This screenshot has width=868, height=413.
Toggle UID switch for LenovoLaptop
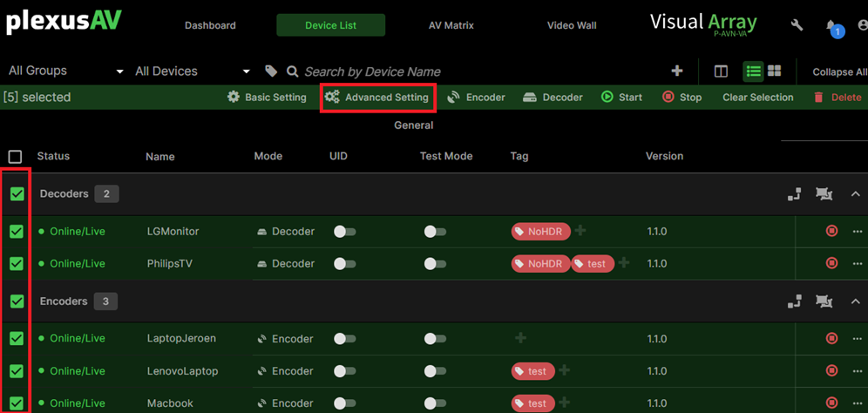pyautogui.click(x=344, y=370)
